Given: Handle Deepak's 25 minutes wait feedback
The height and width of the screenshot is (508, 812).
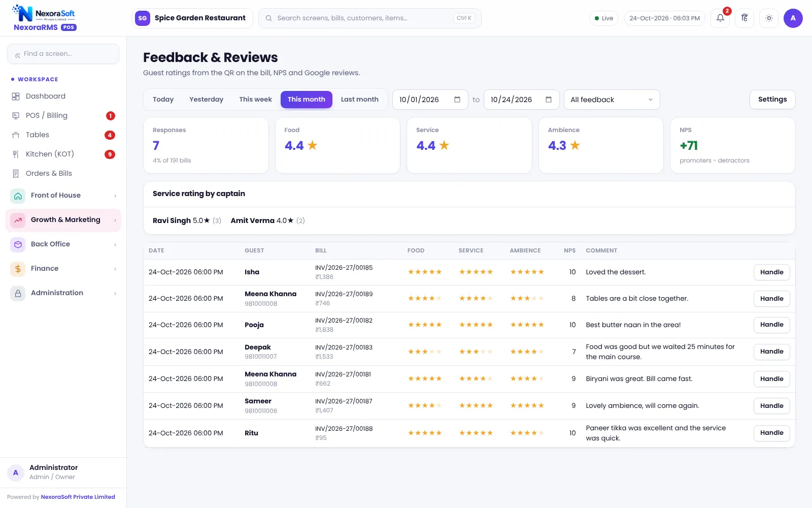Looking at the screenshot, I should (x=772, y=352).
